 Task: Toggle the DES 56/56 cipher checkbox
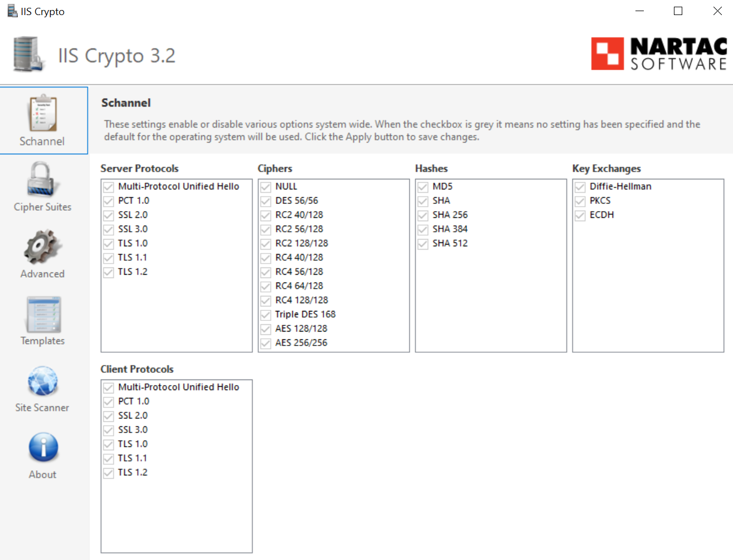(266, 201)
